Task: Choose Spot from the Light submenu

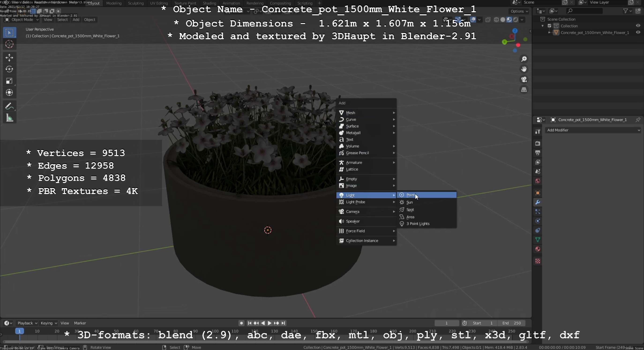Action: 427,210
